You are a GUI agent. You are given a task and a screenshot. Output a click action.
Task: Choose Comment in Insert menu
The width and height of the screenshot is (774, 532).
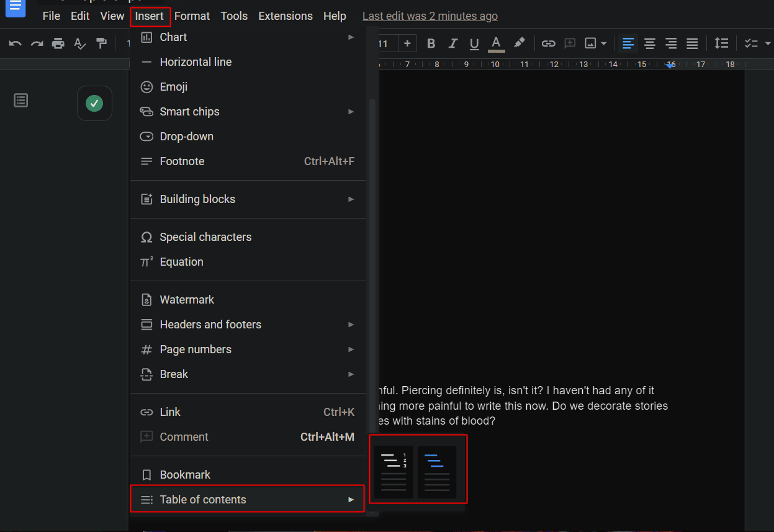248,437
